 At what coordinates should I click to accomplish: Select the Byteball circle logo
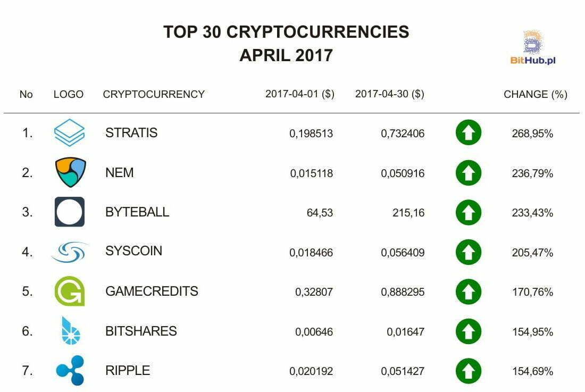pyautogui.click(x=70, y=212)
